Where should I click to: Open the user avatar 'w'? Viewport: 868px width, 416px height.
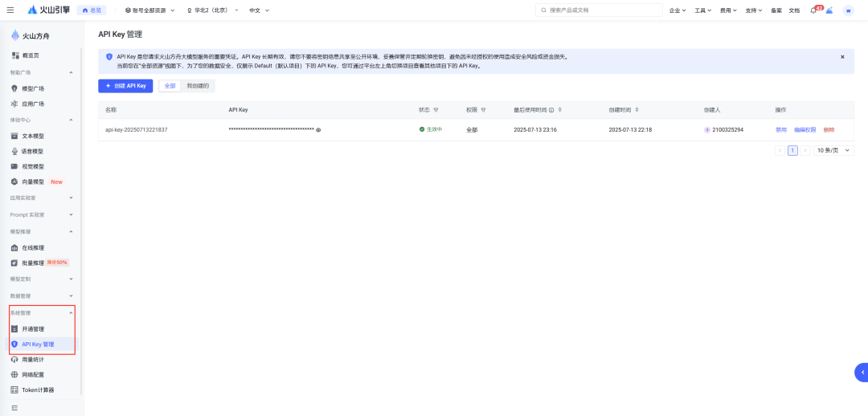(848, 10)
